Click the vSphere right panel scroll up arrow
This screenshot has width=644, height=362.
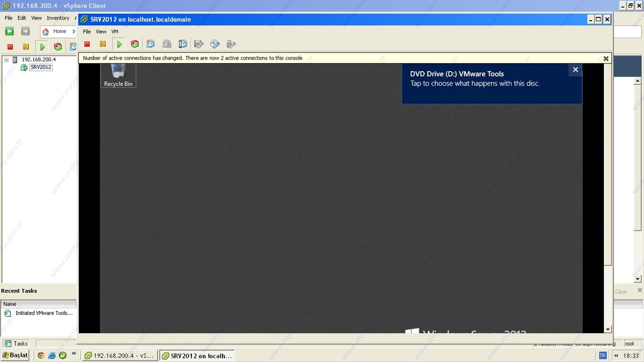637,81
